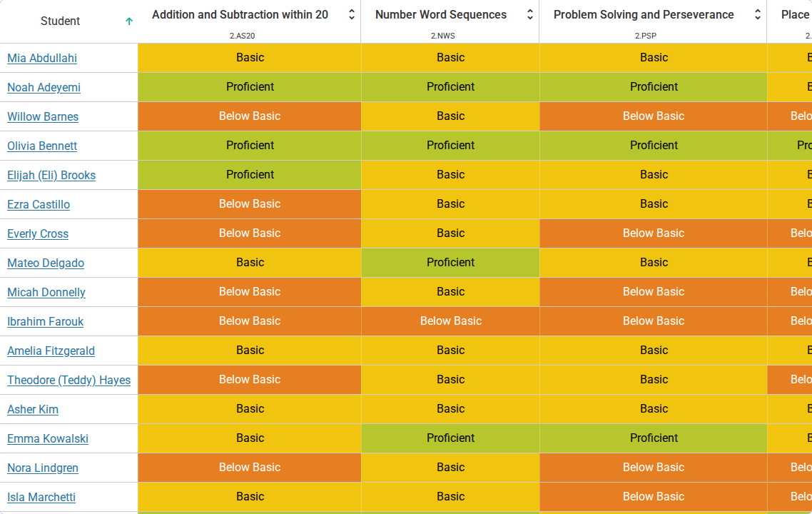Image resolution: width=812 pixels, height=514 pixels.
Task: Click the green ascending sort arrow beside Student
Action: click(129, 21)
